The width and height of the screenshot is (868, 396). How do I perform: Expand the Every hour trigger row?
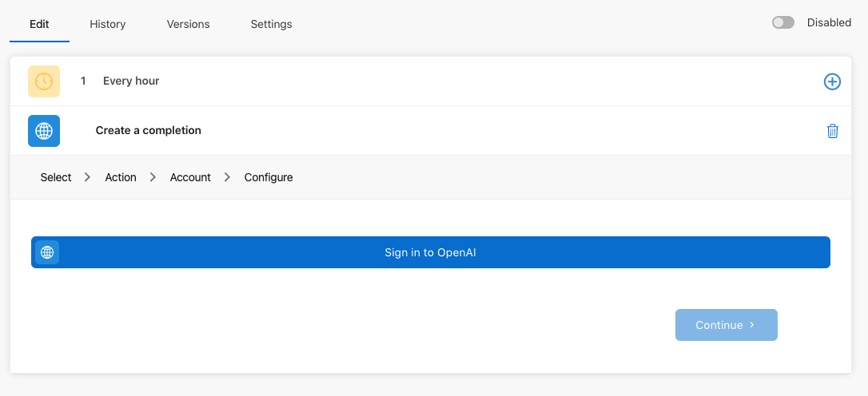[x=431, y=81]
